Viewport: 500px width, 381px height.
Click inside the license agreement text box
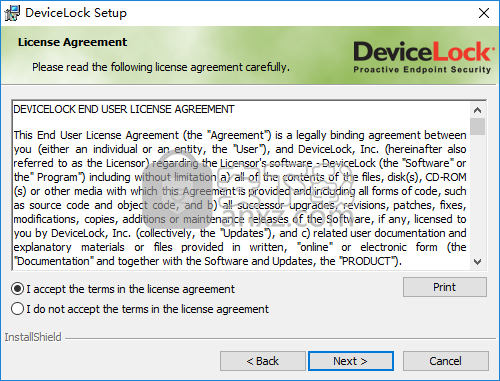240,185
